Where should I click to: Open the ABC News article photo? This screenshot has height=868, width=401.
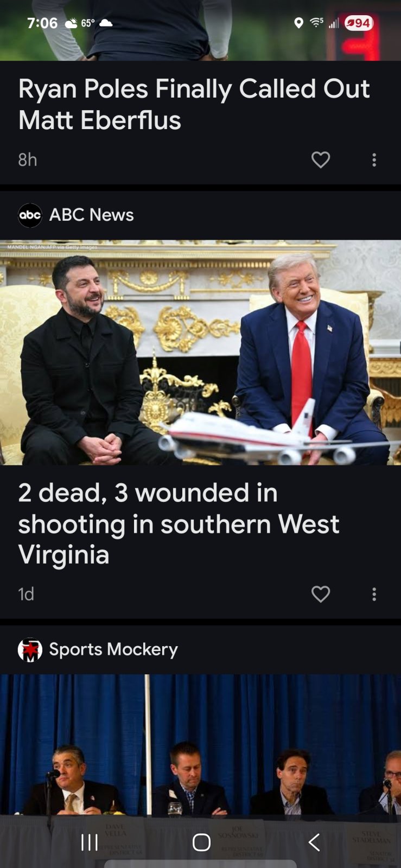(x=200, y=353)
